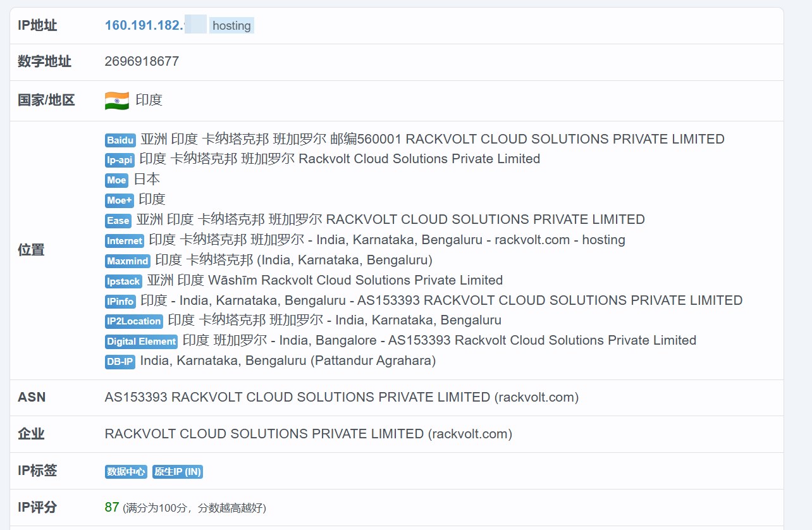Click the Moe source badge beside 日本
Screen dimensions: 812x530
click(x=116, y=180)
